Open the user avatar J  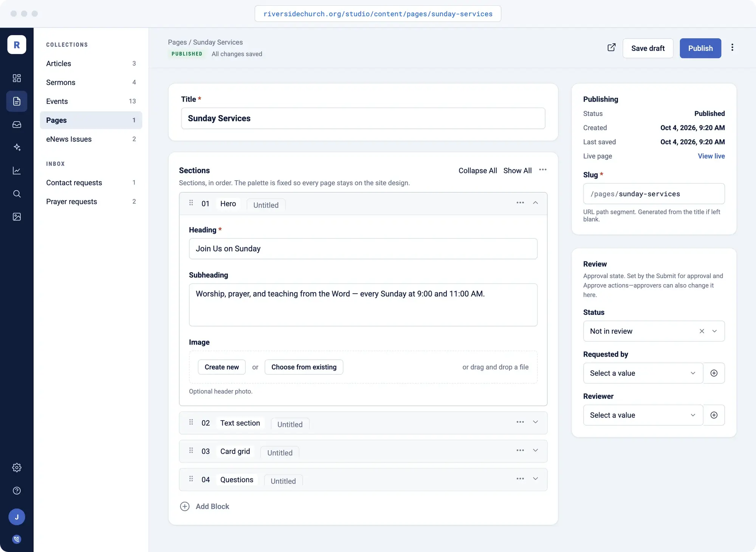pyautogui.click(x=17, y=517)
